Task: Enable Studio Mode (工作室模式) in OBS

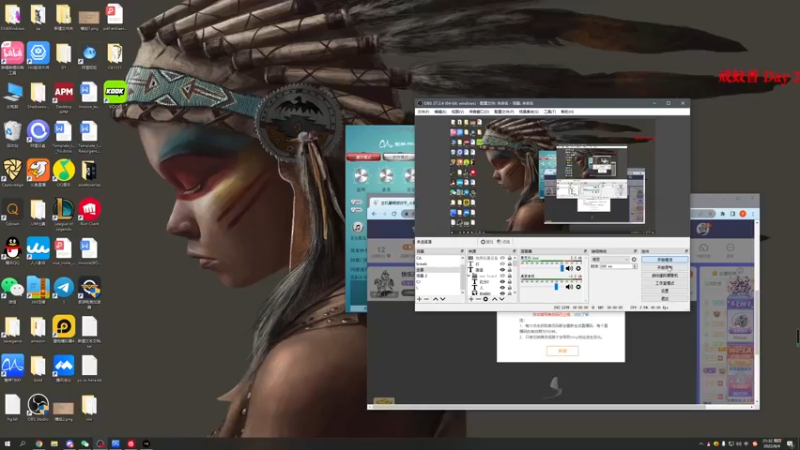Action: [x=664, y=283]
